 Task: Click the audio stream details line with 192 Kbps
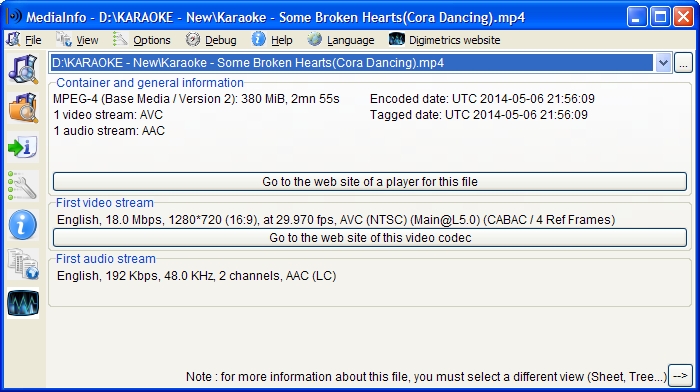(196, 276)
